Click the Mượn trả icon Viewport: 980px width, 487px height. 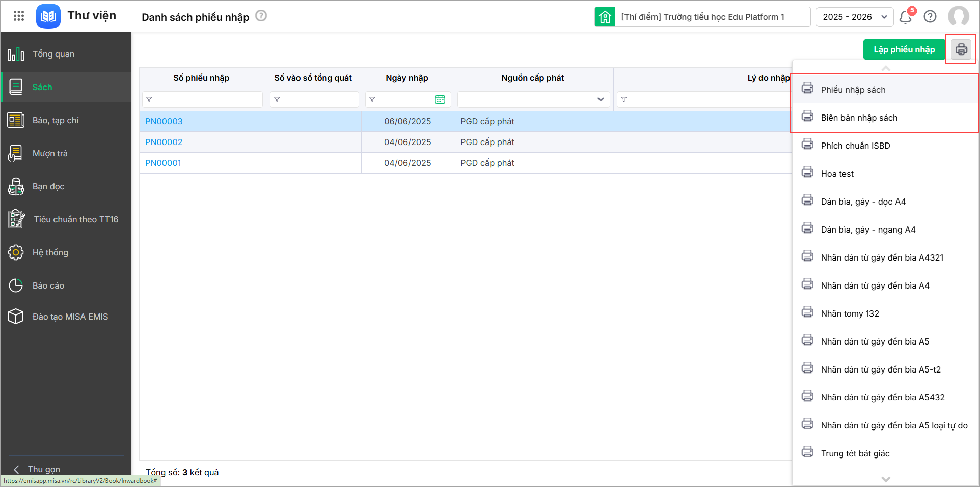[16, 153]
